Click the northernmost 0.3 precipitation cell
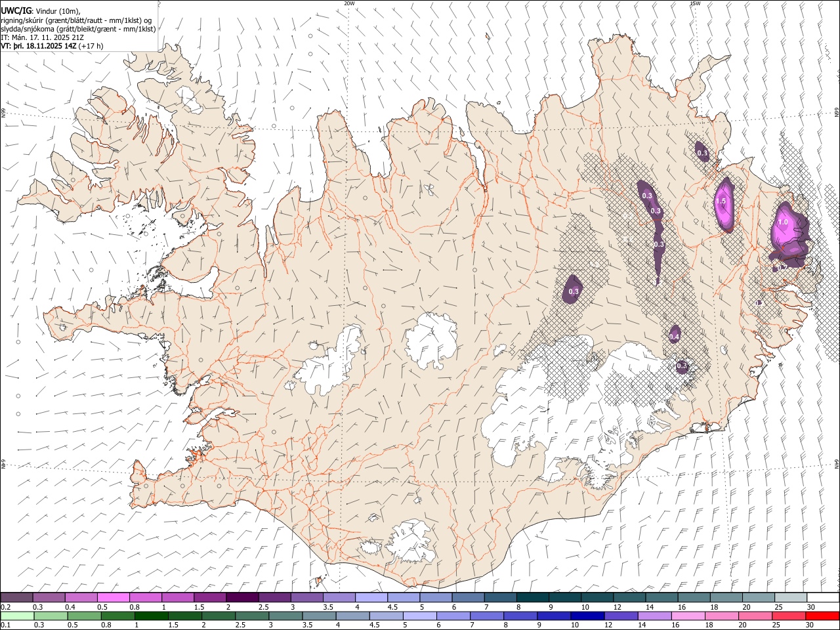Image resolution: width=840 pixels, height=630 pixels. click(x=702, y=151)
